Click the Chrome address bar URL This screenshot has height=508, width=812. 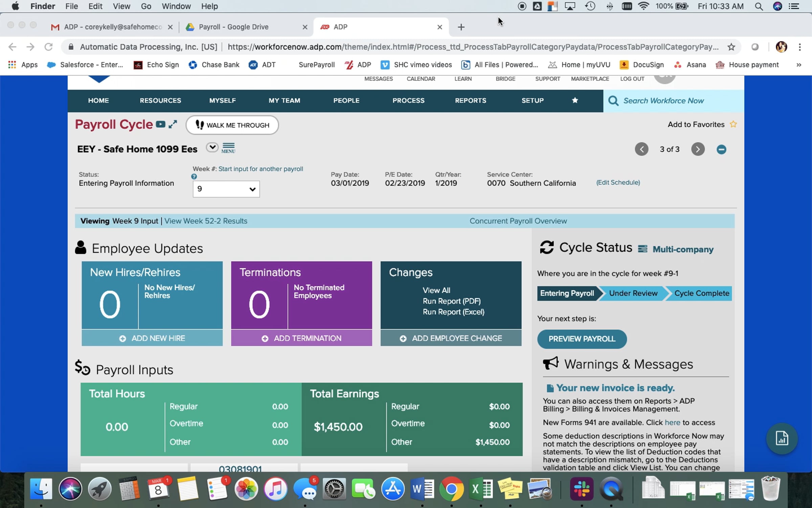(x=473, y=47)
